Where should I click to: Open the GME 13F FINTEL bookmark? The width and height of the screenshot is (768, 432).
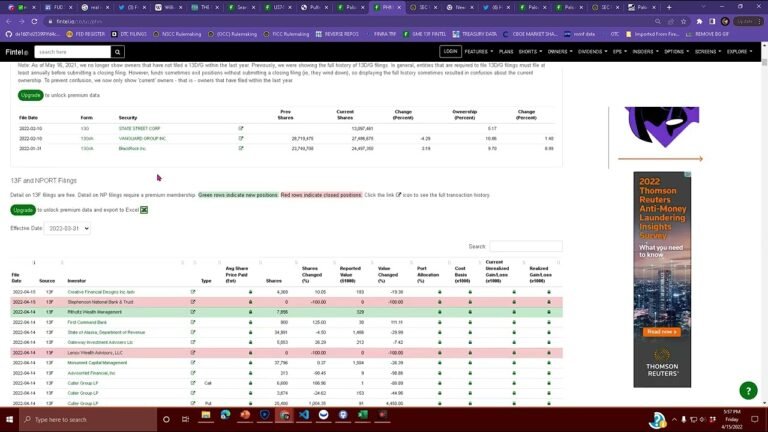[425, 34]
